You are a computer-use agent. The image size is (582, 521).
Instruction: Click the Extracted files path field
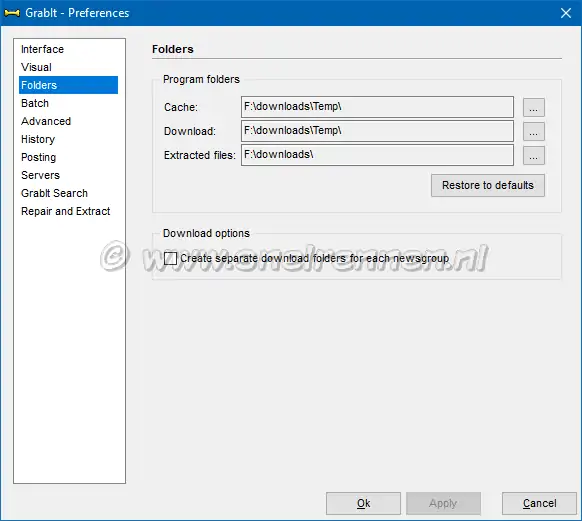pos(377,155)
